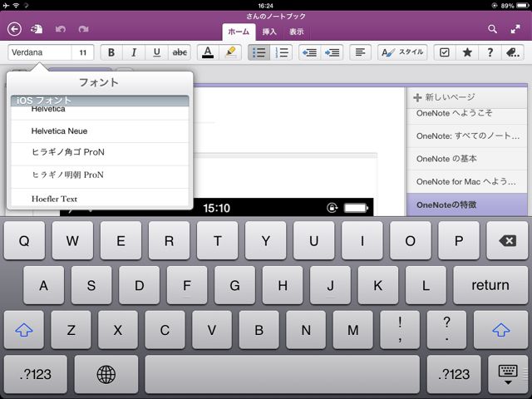532x399 pixels.
Task: Toggle the bulleted list
Action: (259, 52)
